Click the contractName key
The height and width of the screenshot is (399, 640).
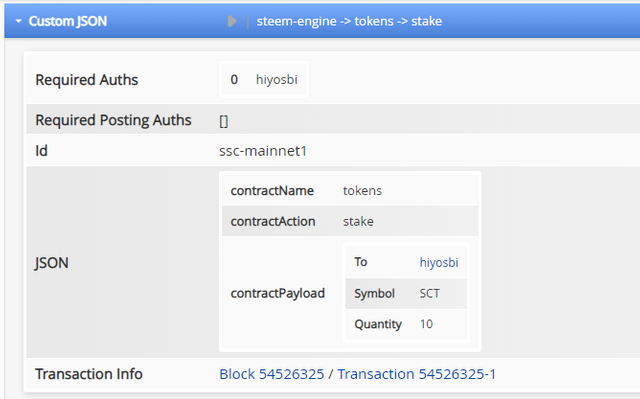coord(272,191)
